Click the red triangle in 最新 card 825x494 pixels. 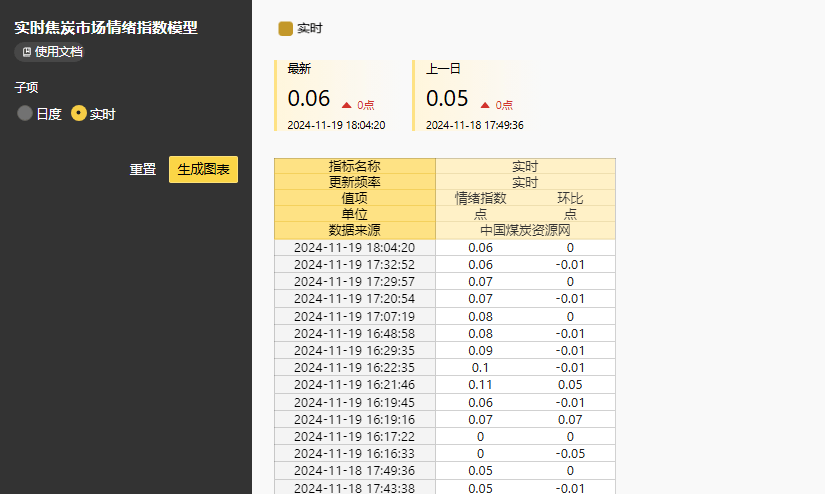pos(346,104)
